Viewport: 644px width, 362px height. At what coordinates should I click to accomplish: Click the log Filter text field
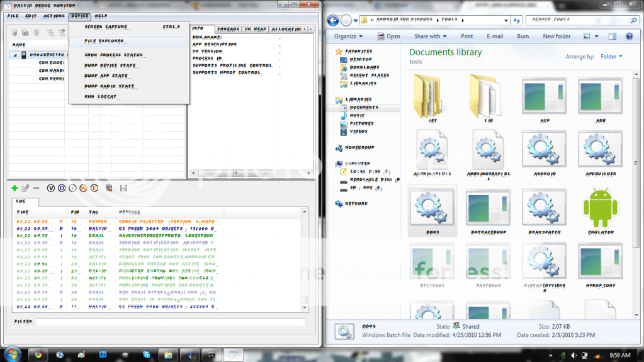click(x=171, y=322)
